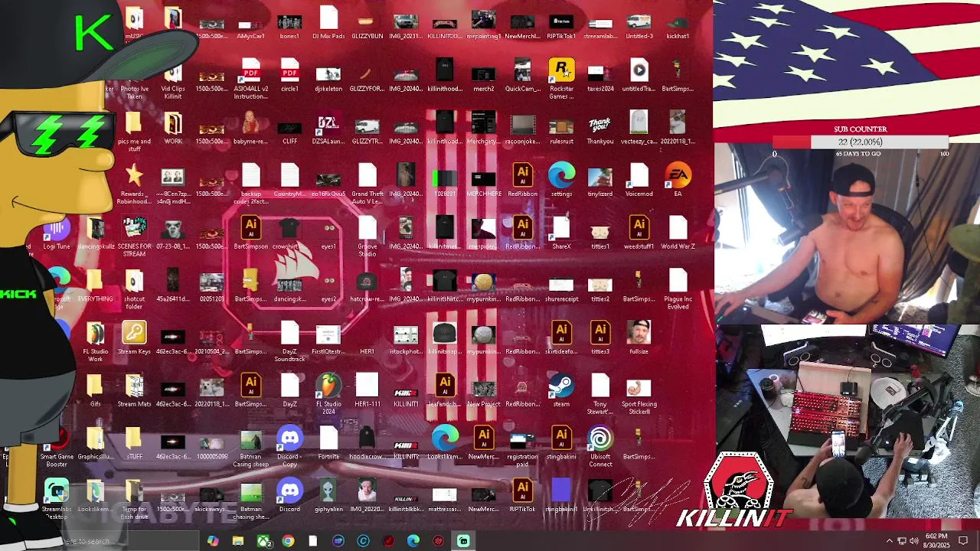Open the BartSimpson Illustrator file
Screen dimensions: 980x551
click(x=250, y=228)
